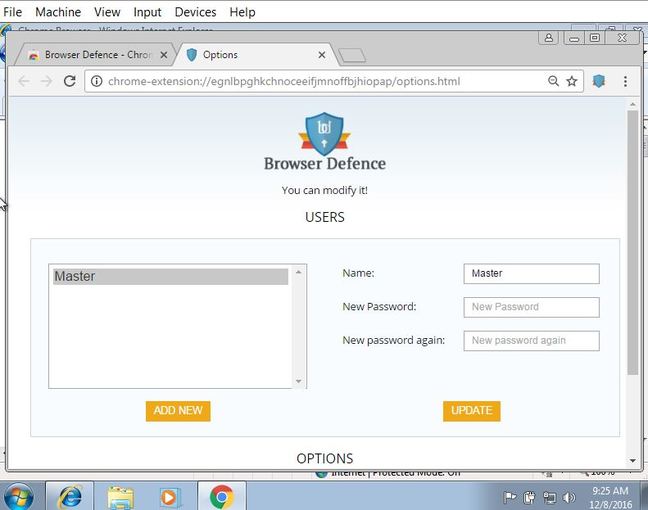Open the Devices menu
The width and height of the screenshot is (648, 510).
pyautogui.click(x=195, y=12)
